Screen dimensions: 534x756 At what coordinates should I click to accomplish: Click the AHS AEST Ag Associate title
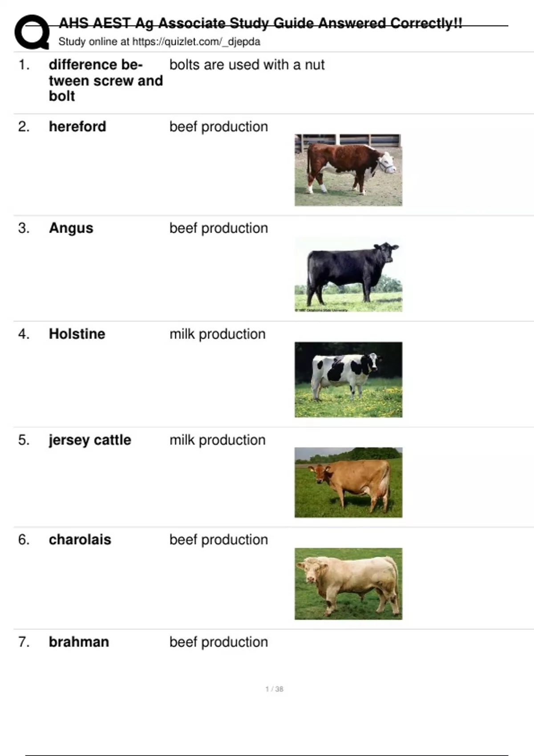(x=260, y=23)
